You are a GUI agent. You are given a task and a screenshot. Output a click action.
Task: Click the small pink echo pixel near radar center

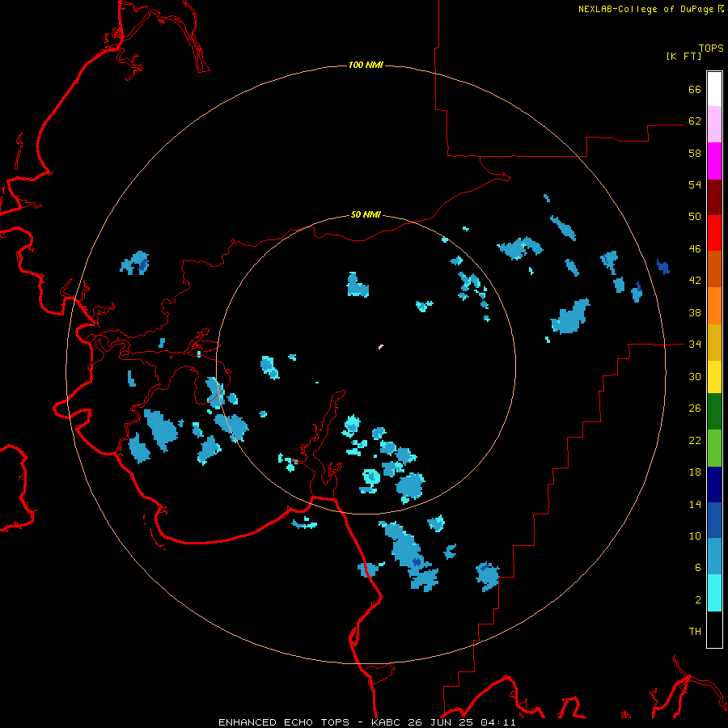click(381, 346)
